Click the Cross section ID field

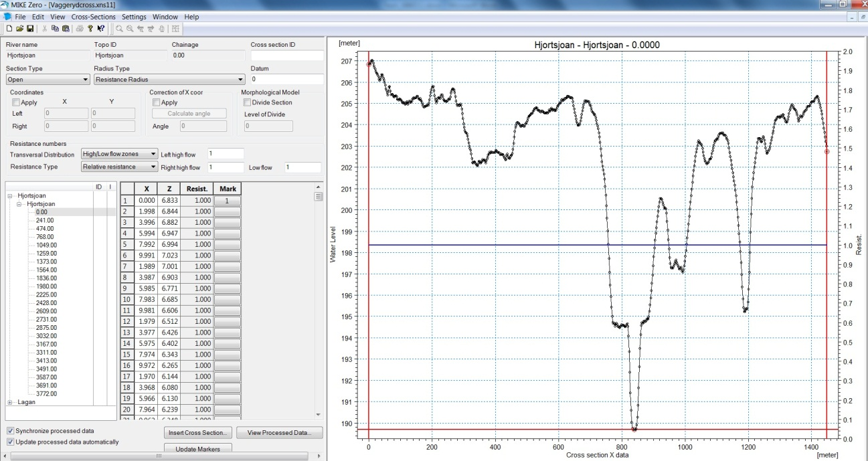point(286,56)
